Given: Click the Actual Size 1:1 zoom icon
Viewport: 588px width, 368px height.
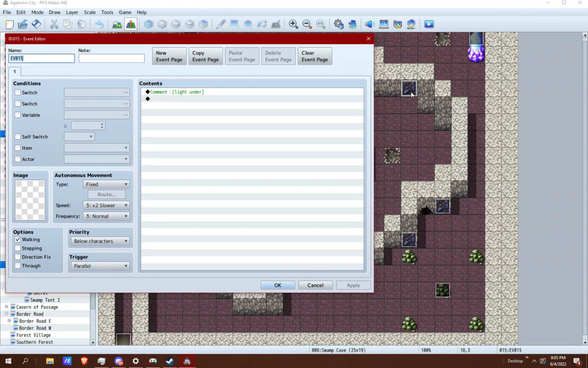Looking at the screenshot, I should (321, 24).
